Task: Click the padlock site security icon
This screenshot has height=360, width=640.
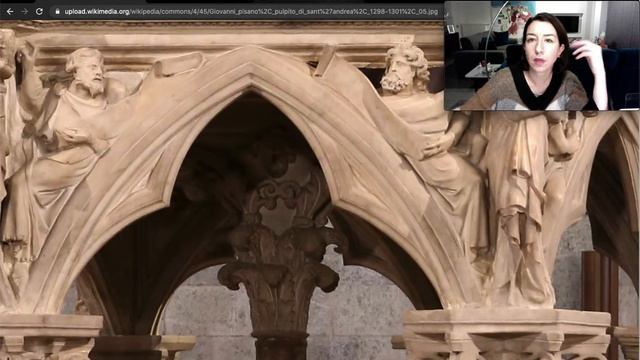Action: (x=58, y=12)
